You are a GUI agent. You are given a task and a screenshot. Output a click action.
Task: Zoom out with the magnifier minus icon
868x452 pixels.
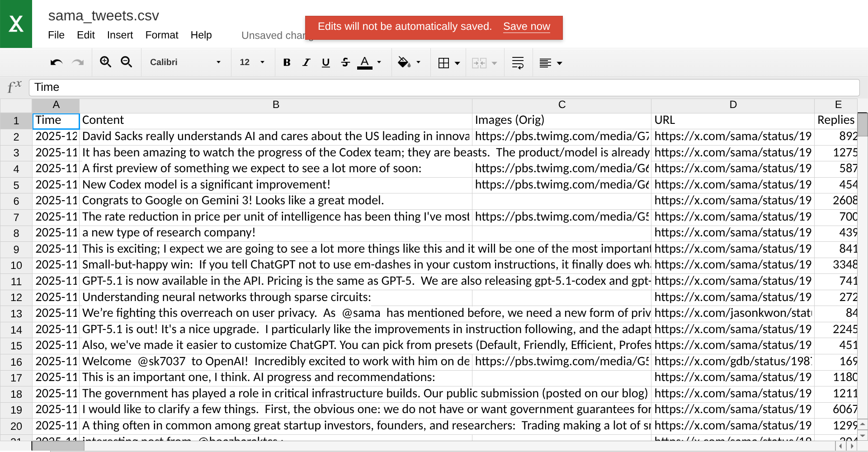pos(126,62)
